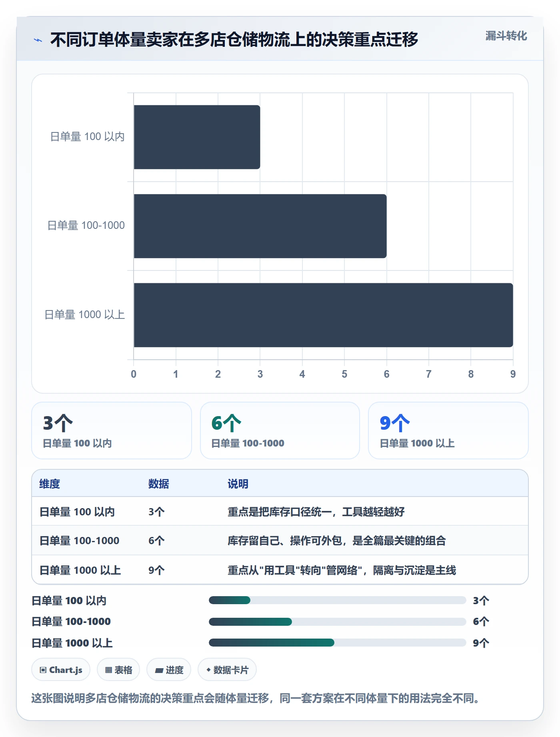Viewport: 560px width, 737px height.
Task: Click the footer caption 这张图说明多店仓储物流…
Action: click(x=255, y=698)
